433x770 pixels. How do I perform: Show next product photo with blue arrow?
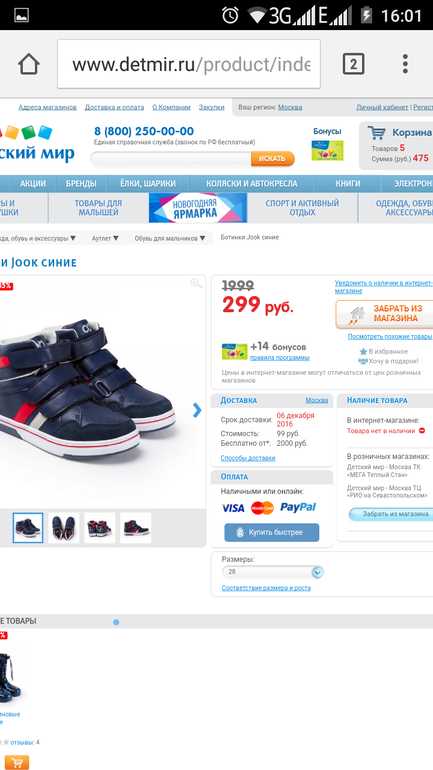(x=197, y=410)
